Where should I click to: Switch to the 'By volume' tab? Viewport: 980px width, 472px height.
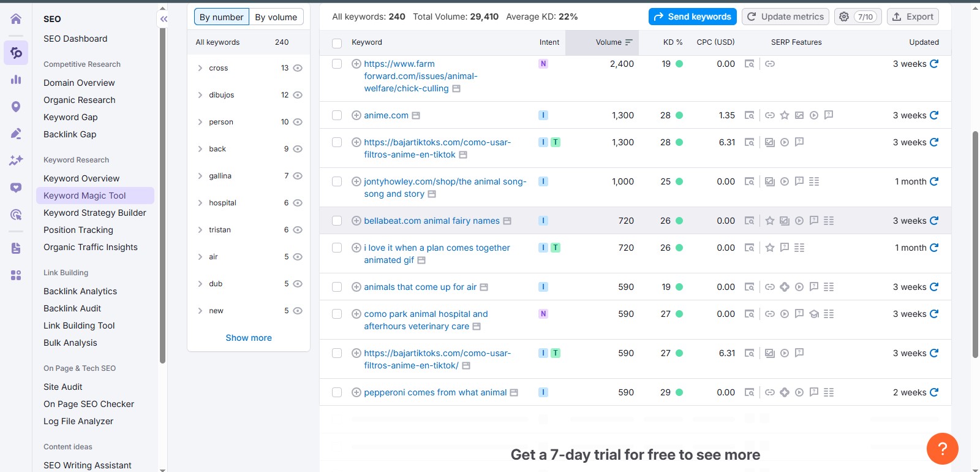pyautogui.click(x=276, y=17)
